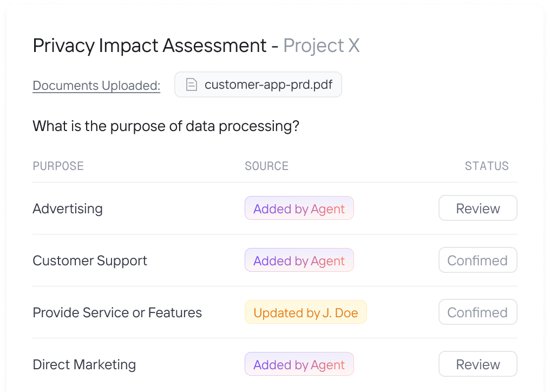Viewport: 550px width, 392px height.
Task: Click the Documents Uploaded link
Action: click(96, 86)
